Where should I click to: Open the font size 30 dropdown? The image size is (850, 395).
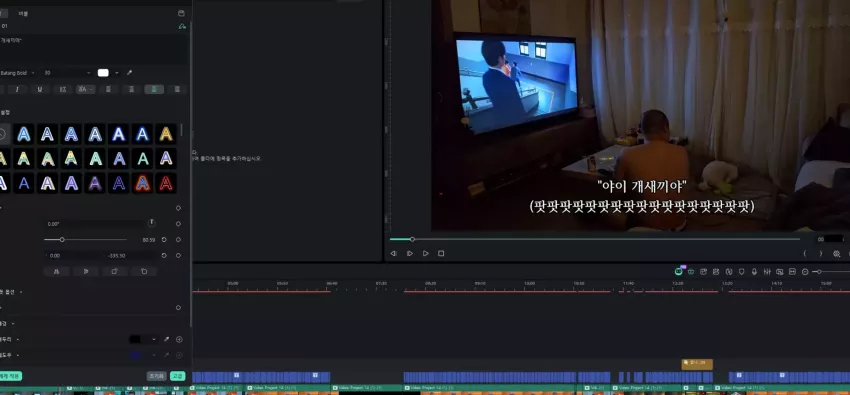(67, 73)
